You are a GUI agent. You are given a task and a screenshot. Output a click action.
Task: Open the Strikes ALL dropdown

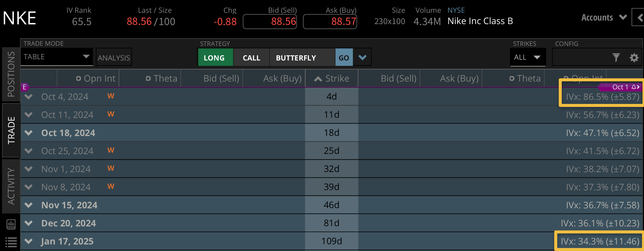tap(528, 57)
